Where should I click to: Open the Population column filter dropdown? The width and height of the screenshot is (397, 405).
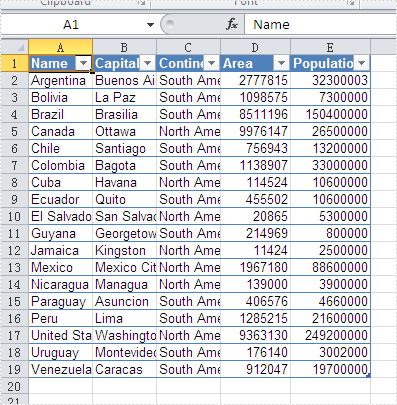click(x=361, y=63)
